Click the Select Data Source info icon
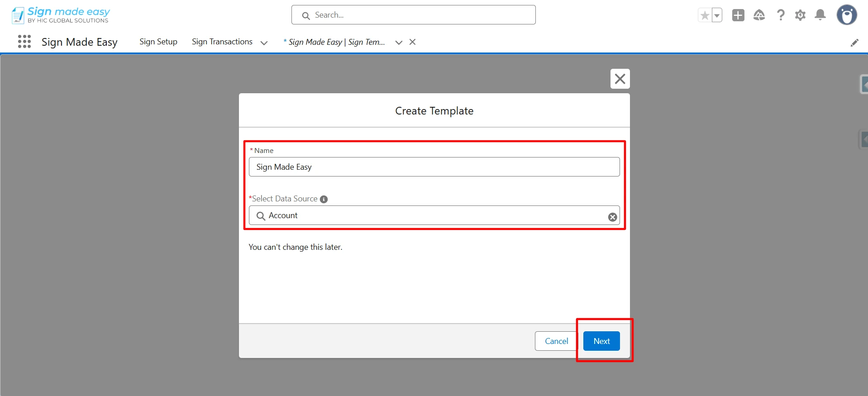The image size is (868, 396). click(x=324, y=199)
